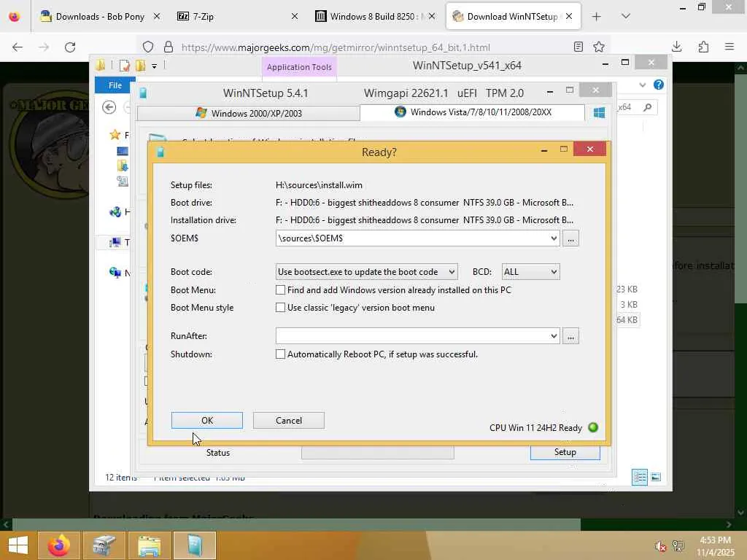Toggle Use classic legacy boot menu
The image size is (747, 560).
(x=280, y=308)
